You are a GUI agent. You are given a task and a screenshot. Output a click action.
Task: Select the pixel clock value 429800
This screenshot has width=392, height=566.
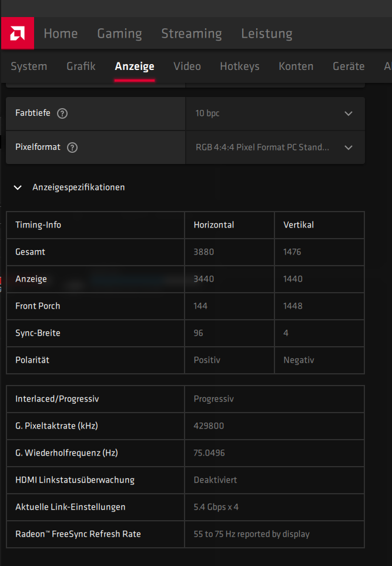pyautogui.click(x=209, y=426)
